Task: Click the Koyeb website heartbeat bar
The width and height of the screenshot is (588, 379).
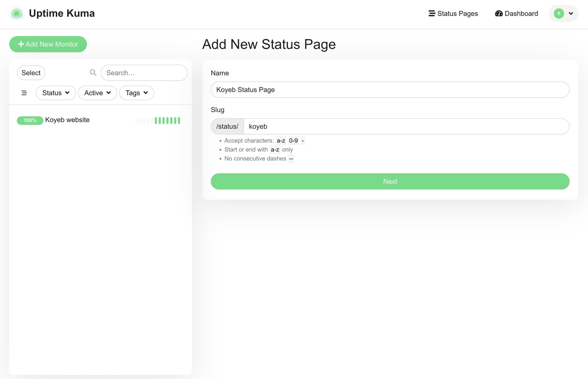Action: pos(158,121)
